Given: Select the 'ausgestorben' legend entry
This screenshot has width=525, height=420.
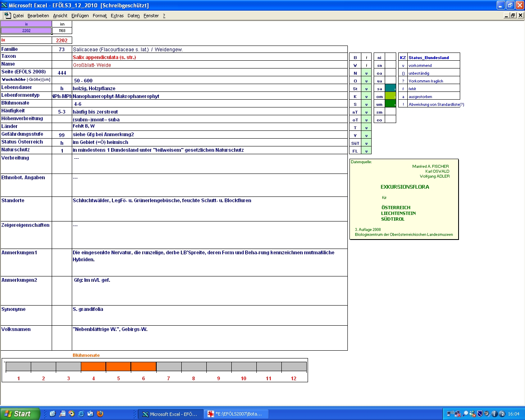Looking at the screenshot, I should click(x=434, y=96).
